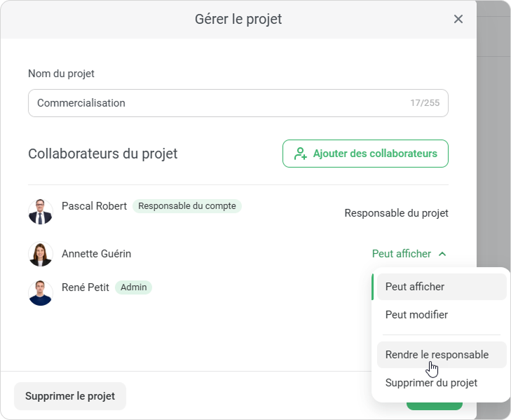511x420 pixels.
Task: Choose Supprimer du projet from the menu
Action: coord(431,383)
